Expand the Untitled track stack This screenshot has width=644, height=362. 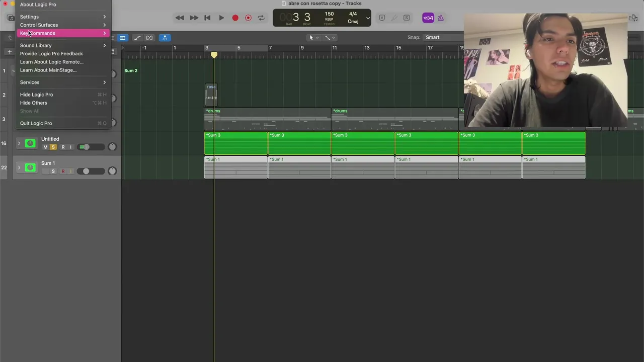[19, 144]
